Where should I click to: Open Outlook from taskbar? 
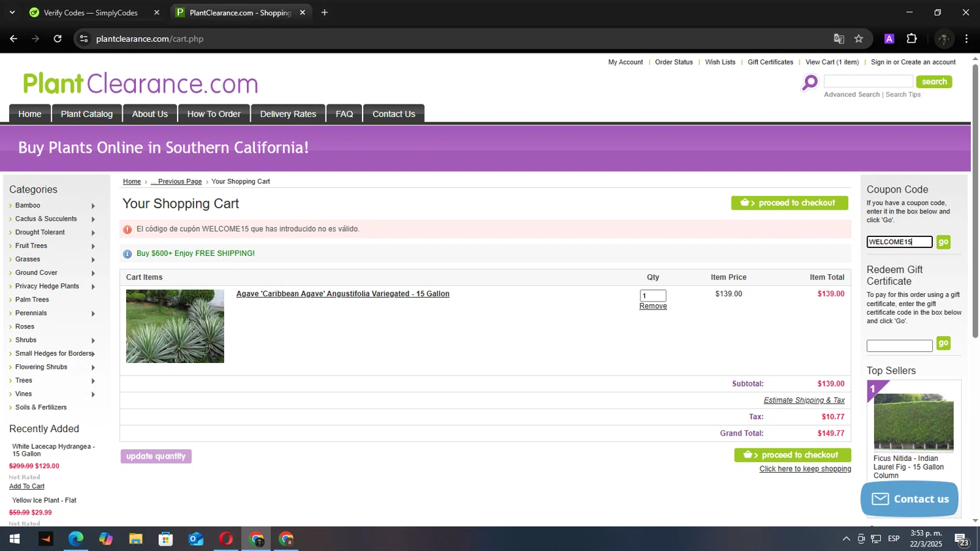pyautogui.click(x=196, y=539)
